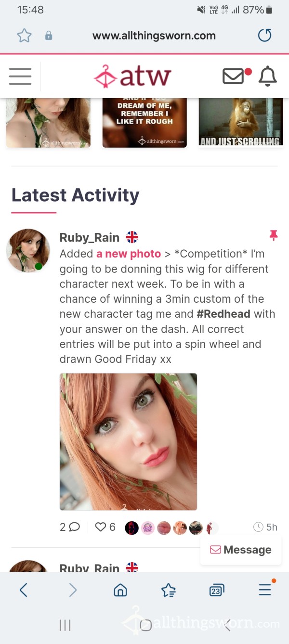Tap the address bar URL field
Viewport: 289px width, 644px height.
(x=154, y=36)
